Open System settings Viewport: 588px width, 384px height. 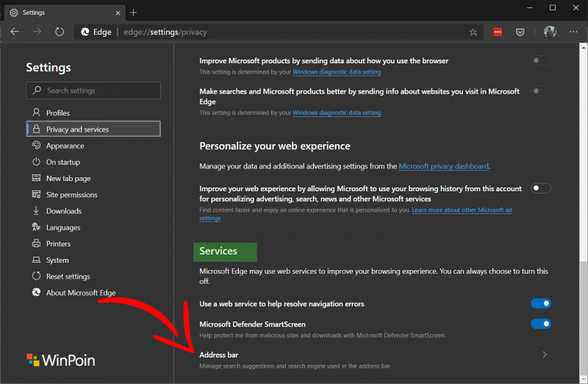93,260
